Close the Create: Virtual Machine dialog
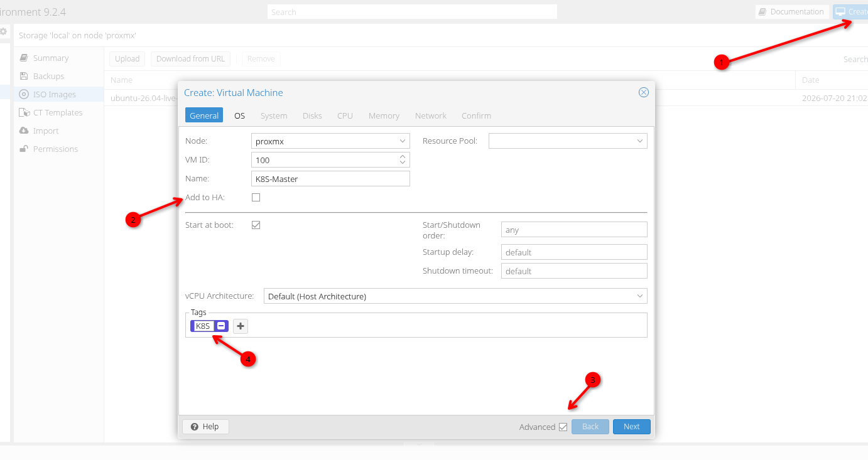 [643, 92]
